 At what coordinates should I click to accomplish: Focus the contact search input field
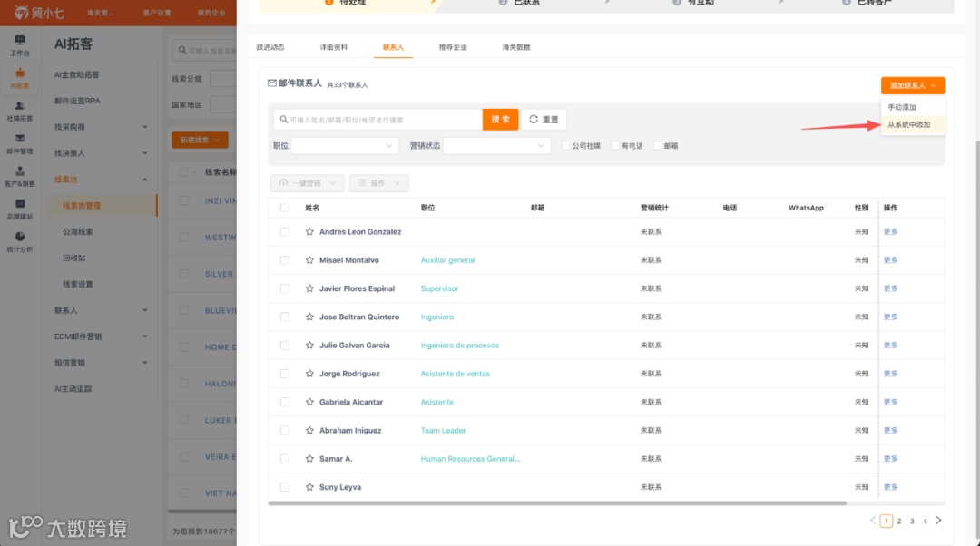coord(378,120)
